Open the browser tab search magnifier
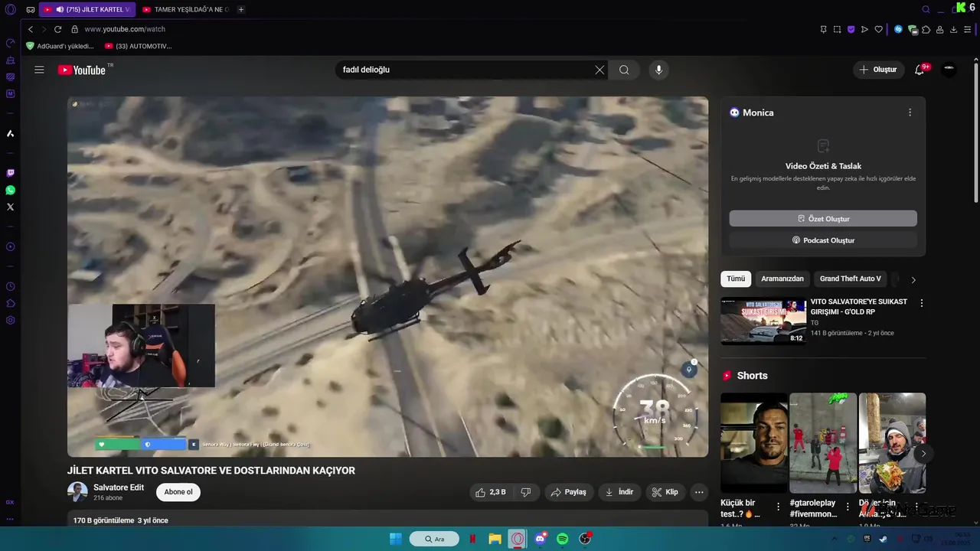 (x=926, y=9)
